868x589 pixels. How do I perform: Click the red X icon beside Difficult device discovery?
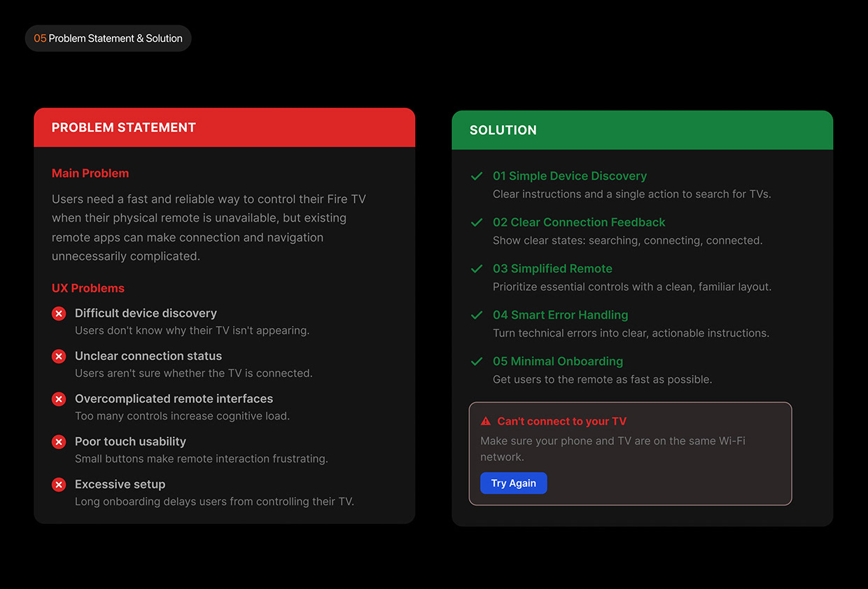pos(59,313)
